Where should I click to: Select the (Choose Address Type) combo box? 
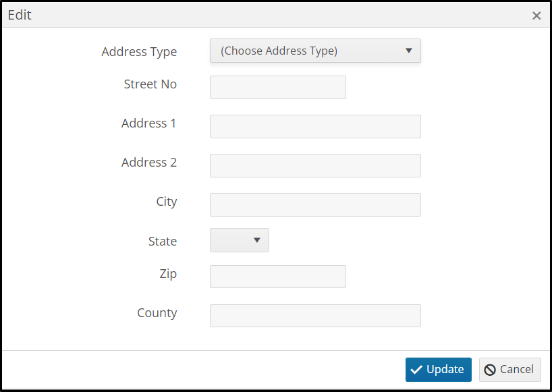(x=315, y=51)
